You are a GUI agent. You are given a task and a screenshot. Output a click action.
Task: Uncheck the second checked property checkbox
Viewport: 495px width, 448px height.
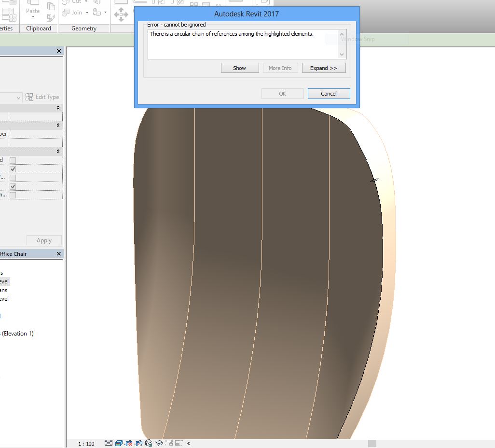pyautogui.click(x=13, y=186)
